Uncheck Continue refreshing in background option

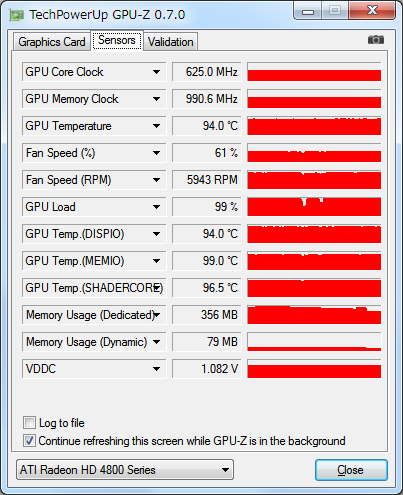click(x=29, y=441)
